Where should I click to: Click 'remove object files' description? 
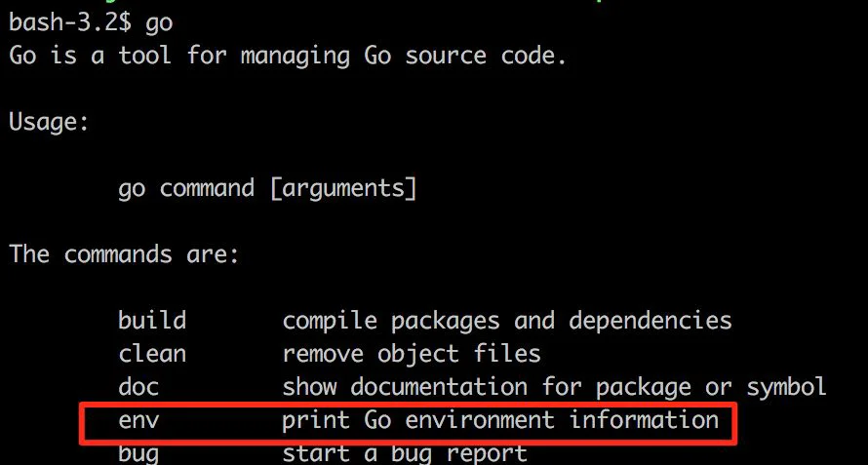point(412,354)
